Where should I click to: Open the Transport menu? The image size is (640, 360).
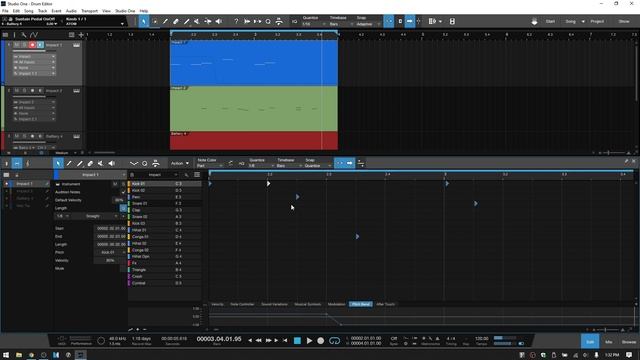coord(89,11)
